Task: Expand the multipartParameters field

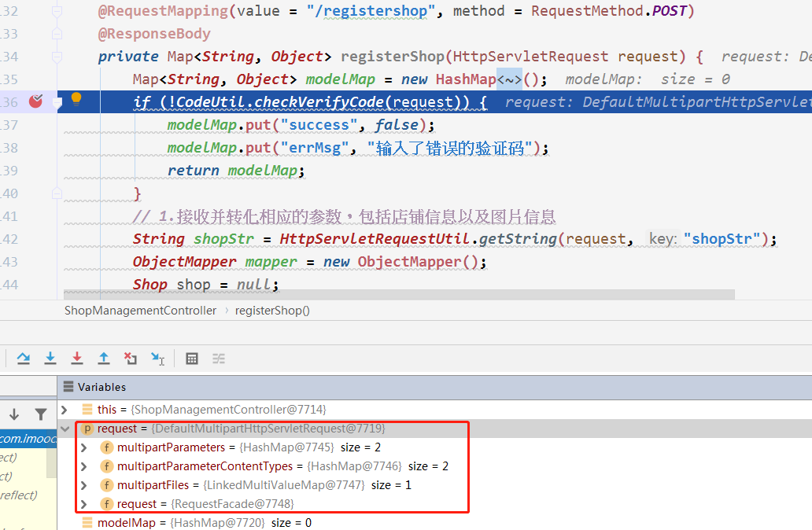Action: pyautogui.click(x=84, y=447)
